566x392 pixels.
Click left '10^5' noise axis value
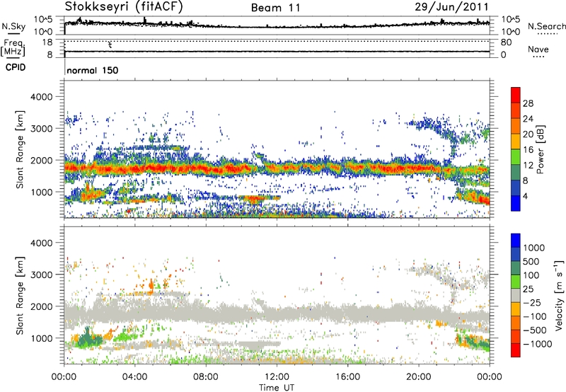pyautogui.click(x=43, y=20)
